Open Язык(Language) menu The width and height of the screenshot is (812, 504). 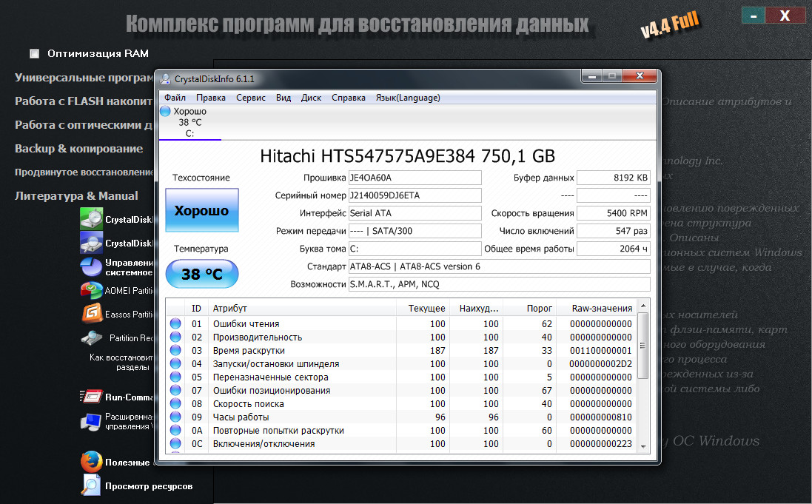(408, 98)
